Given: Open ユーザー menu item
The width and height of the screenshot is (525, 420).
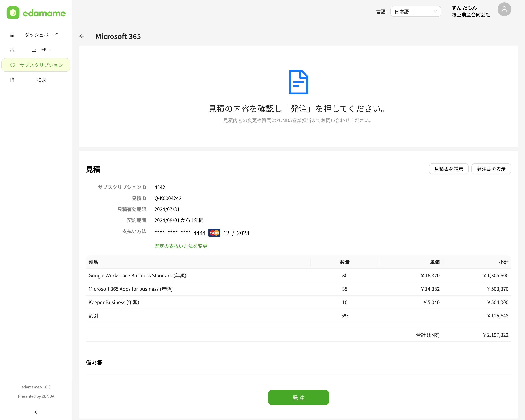Looking at the screenshot, I should click(x=41, y=50).
